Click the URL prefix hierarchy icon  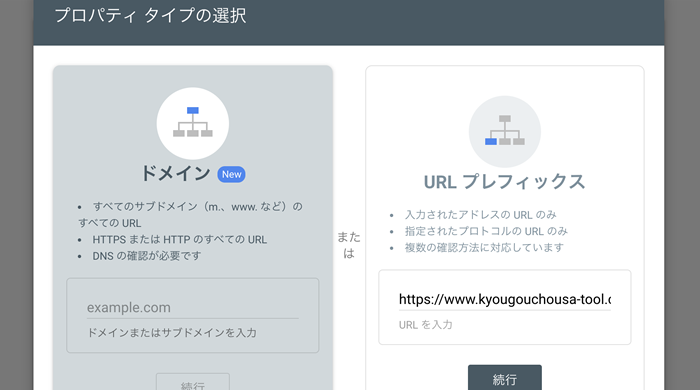click(x=505, y=132)
